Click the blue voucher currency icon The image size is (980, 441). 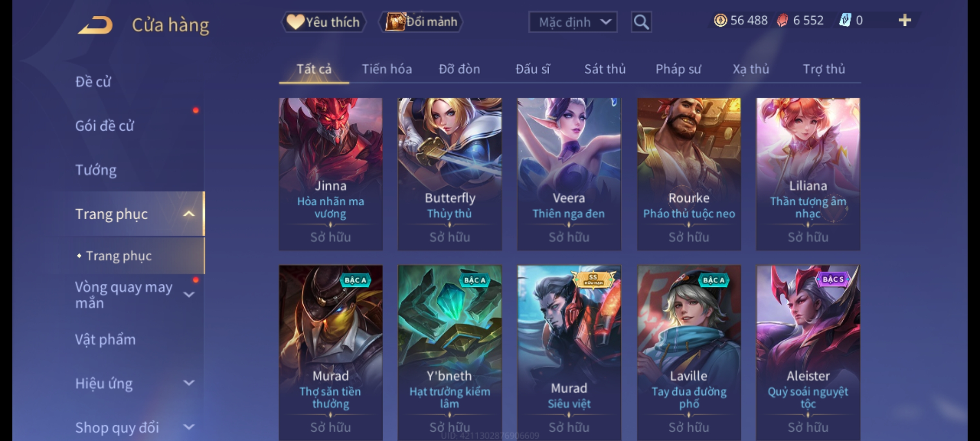coord(845,20)
